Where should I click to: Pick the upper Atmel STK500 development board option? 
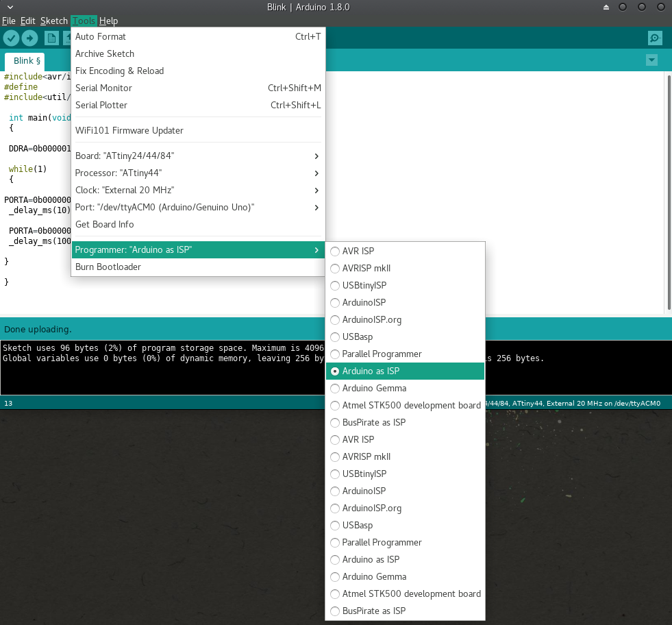coord(405,405)
